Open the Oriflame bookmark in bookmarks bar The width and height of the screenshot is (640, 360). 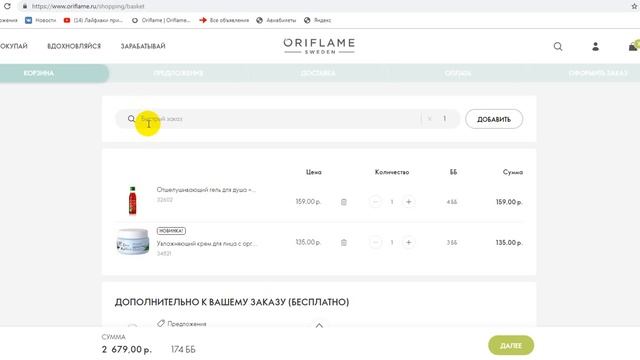(161, 20)
